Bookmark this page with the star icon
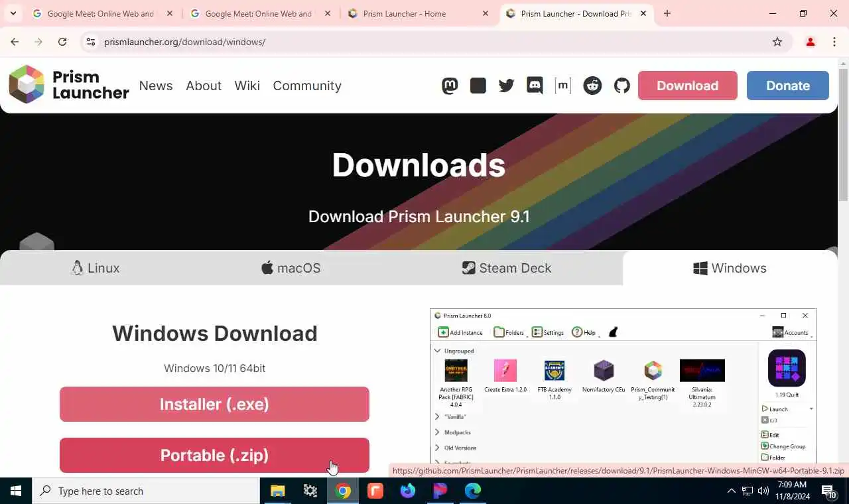Screen dimensions: 849x504 coord(777,42)
